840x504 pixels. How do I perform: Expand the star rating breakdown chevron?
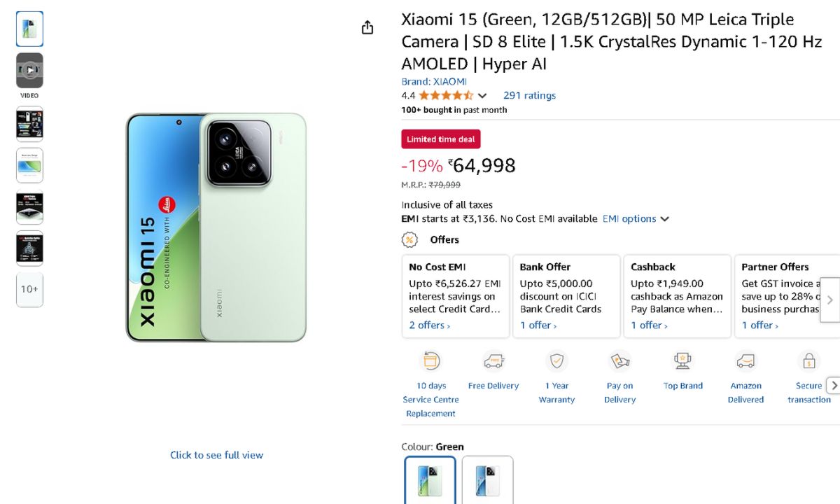[482, 96]
